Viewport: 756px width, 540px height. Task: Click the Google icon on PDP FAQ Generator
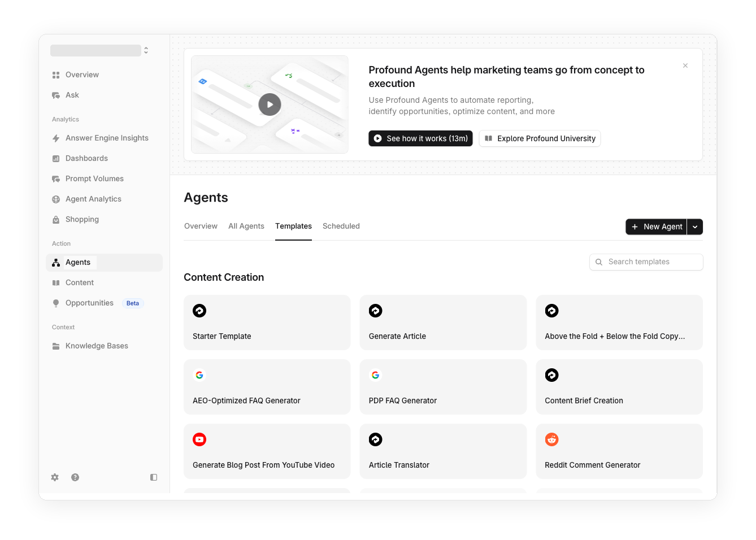coord(376,375)
